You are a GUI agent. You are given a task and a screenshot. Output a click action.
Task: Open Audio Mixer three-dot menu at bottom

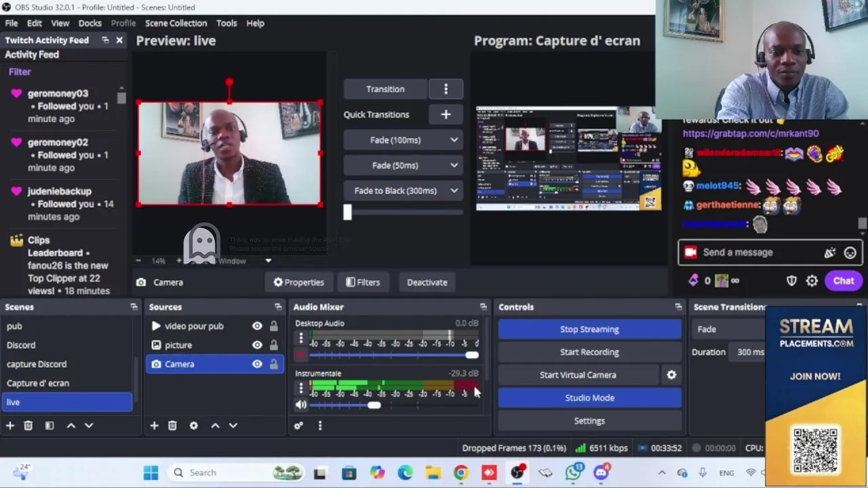point(320,426)
